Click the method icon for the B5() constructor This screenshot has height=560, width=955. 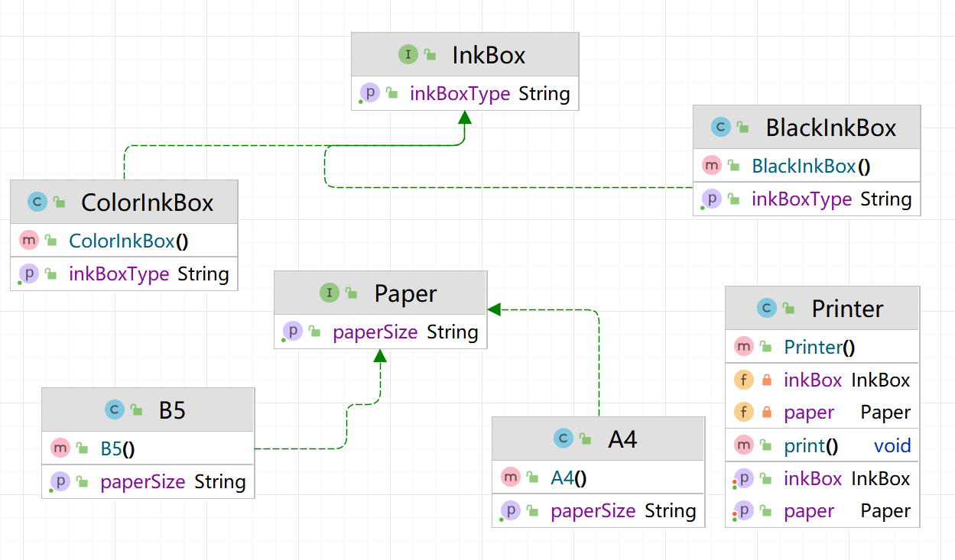pos(60,448)
